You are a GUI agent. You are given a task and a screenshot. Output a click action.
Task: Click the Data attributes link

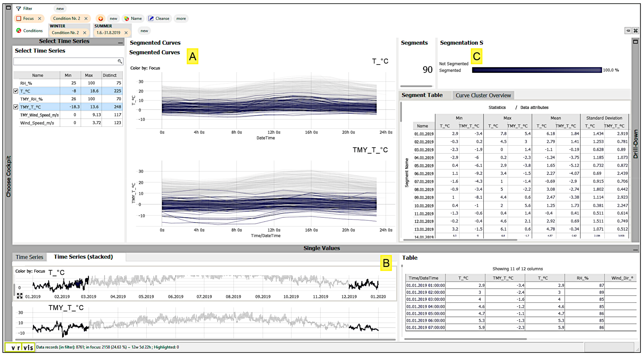pos(534,107)
